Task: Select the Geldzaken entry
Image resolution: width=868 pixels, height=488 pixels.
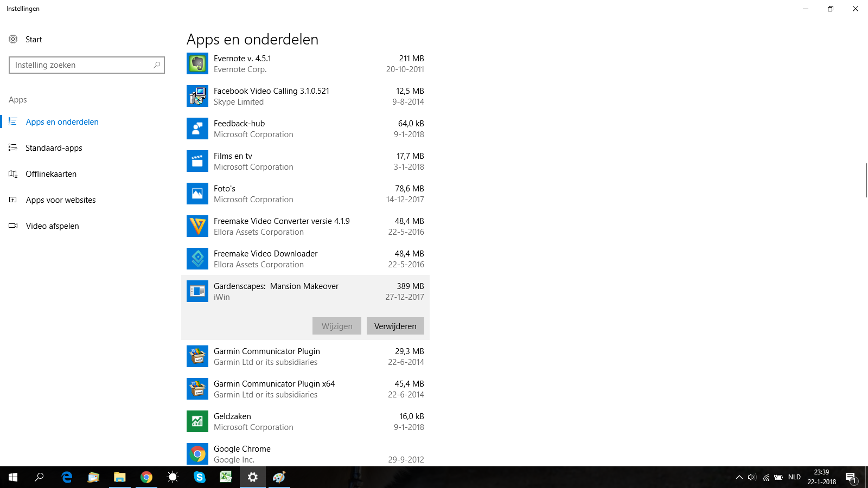Action: [305, 421]
